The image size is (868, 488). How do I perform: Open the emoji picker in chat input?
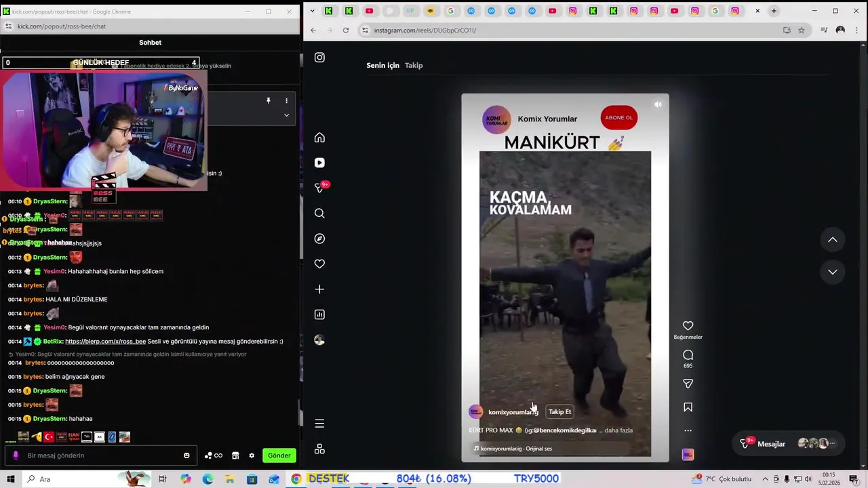coord(186,455)
